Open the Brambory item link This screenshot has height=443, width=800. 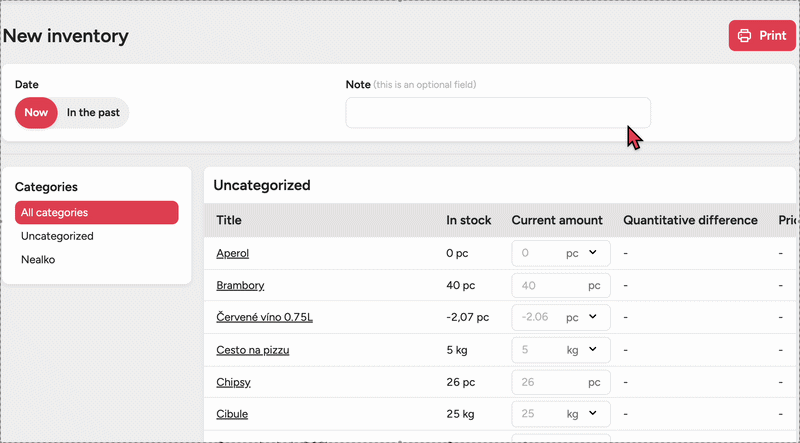240,286
